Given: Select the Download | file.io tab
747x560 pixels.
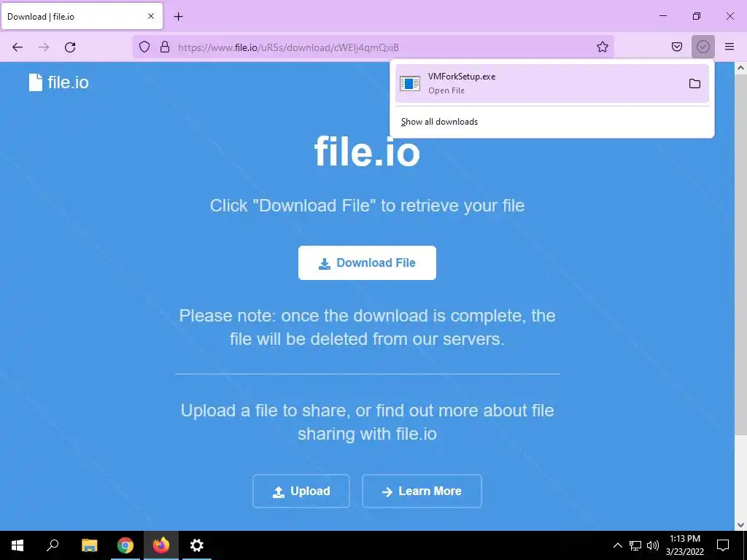Looking at the screenshot, I should pyautogui.click(x=82, y=16).
